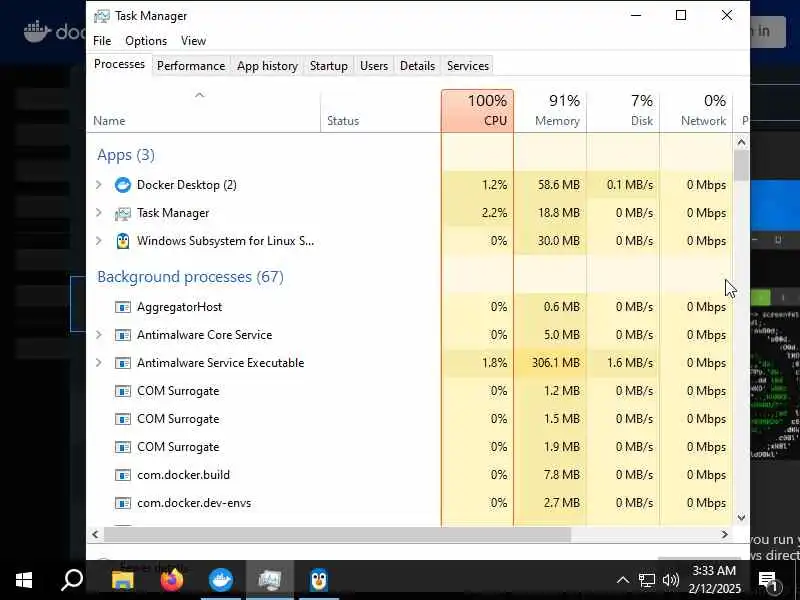Switch to the Users tab
Image resolution: width=800 pixels, height=600 pixels.
click(374, 66)
